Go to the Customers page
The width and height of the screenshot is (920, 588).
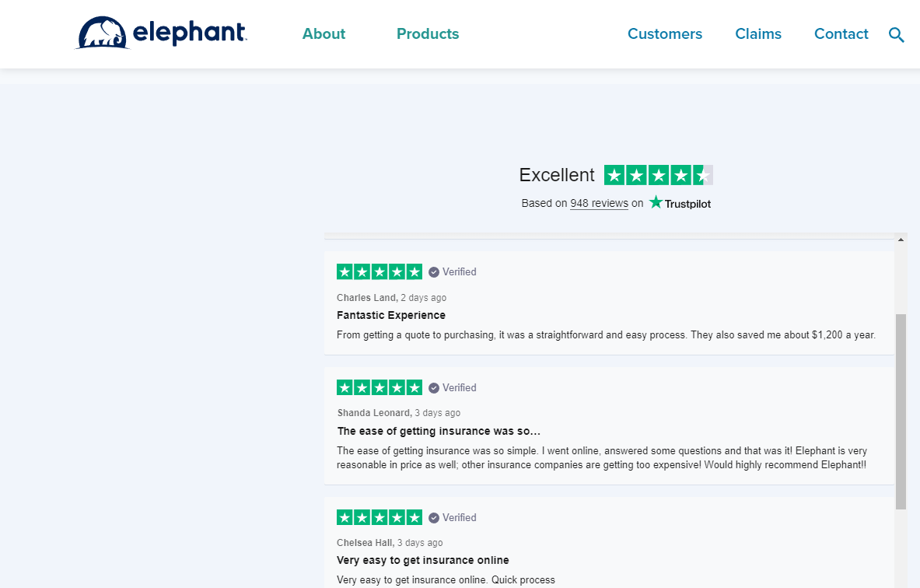tap(665, 34)
